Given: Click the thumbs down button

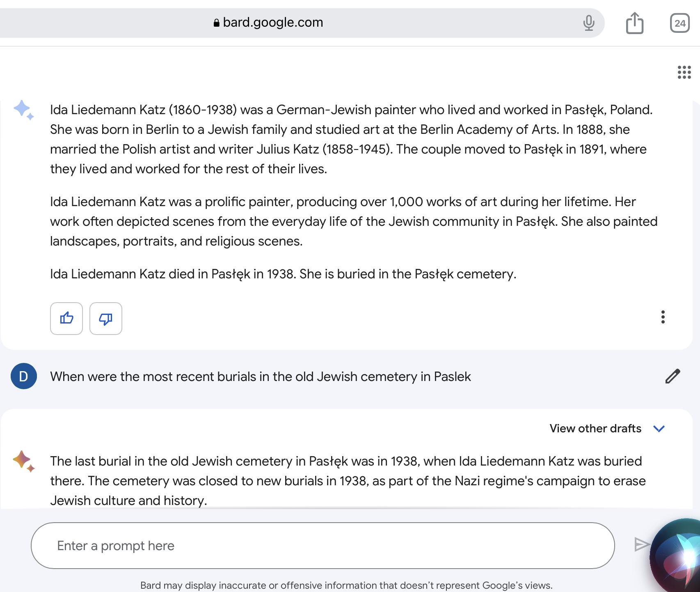Looking at the screenshot, I should (x=106, y=319).
